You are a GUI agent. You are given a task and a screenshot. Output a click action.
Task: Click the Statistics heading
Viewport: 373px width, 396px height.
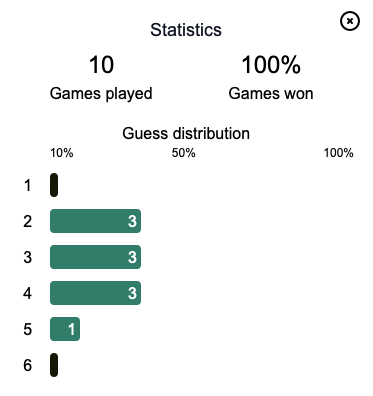[x=186, y=30]
